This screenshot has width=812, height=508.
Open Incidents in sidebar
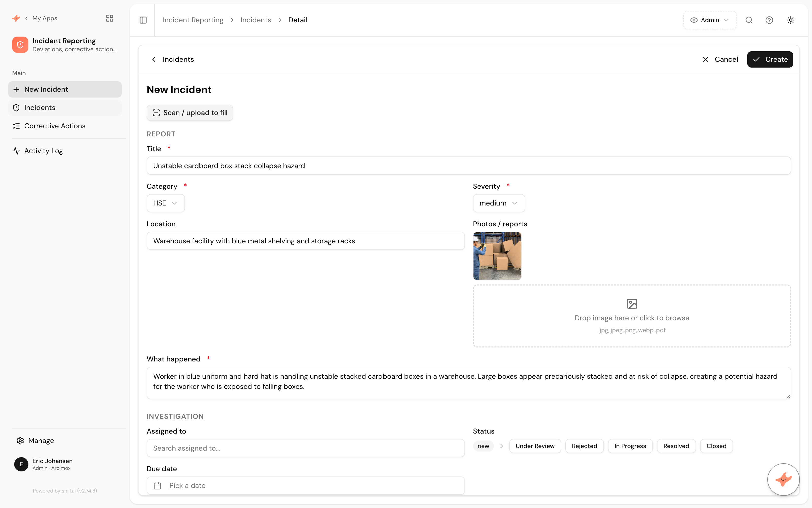(65, 107)
